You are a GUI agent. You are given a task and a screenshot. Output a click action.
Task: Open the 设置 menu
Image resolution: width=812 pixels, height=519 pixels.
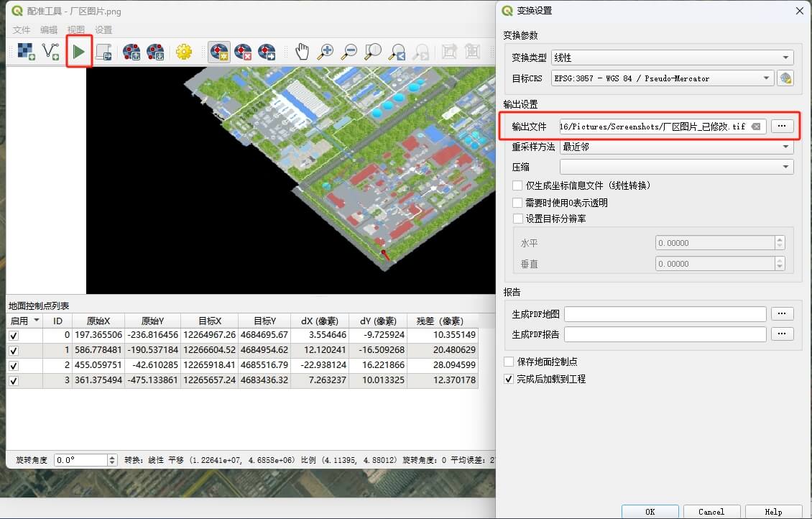click(103, 29)
